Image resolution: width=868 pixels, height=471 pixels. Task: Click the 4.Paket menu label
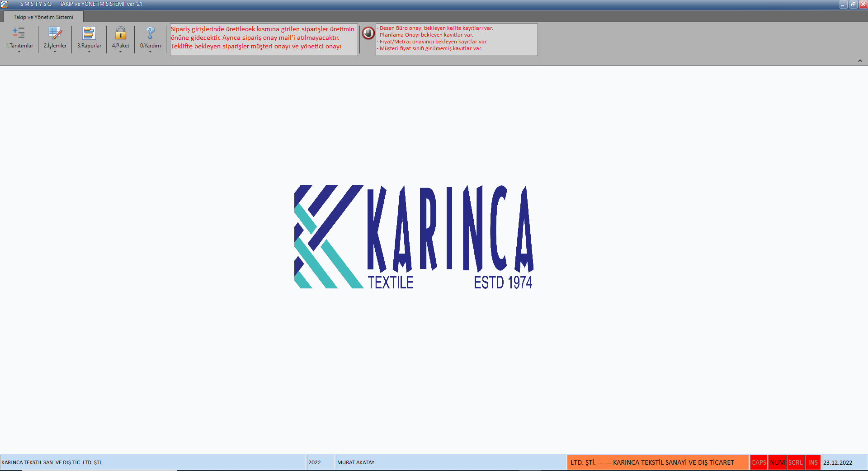[121, 46]
